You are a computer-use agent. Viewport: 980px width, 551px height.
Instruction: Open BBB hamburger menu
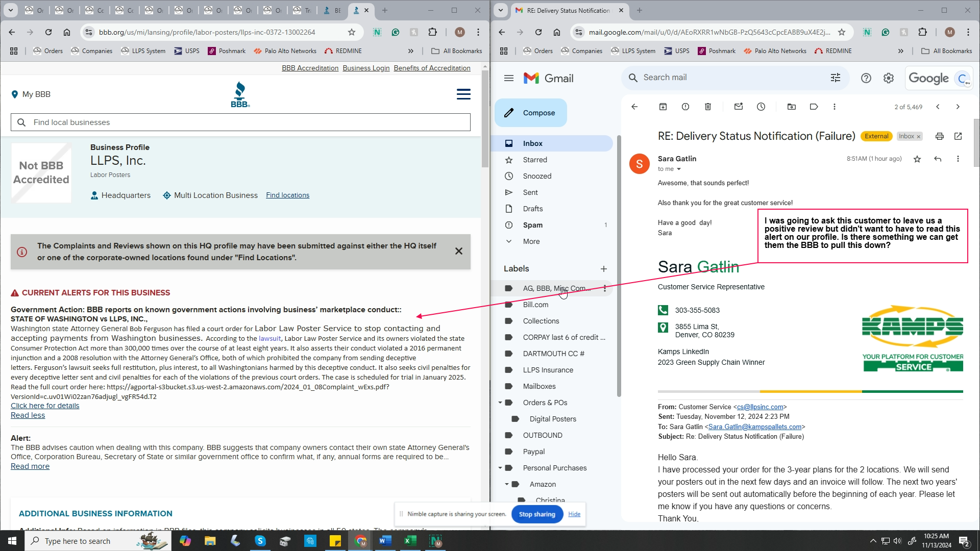point(463,94)
